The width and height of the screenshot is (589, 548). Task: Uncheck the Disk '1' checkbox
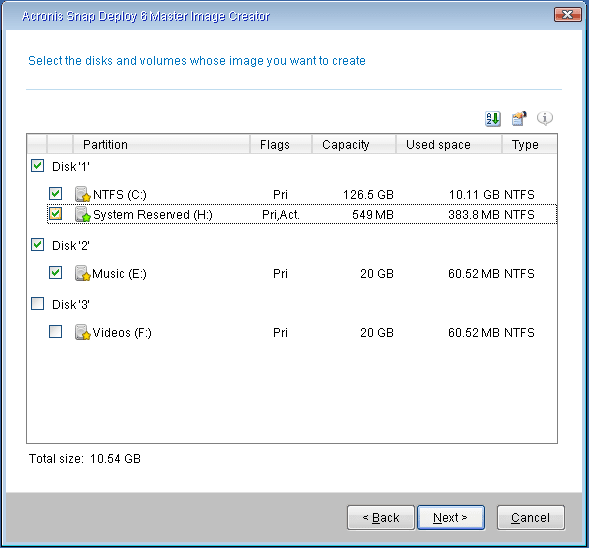[x=38, y=166]
